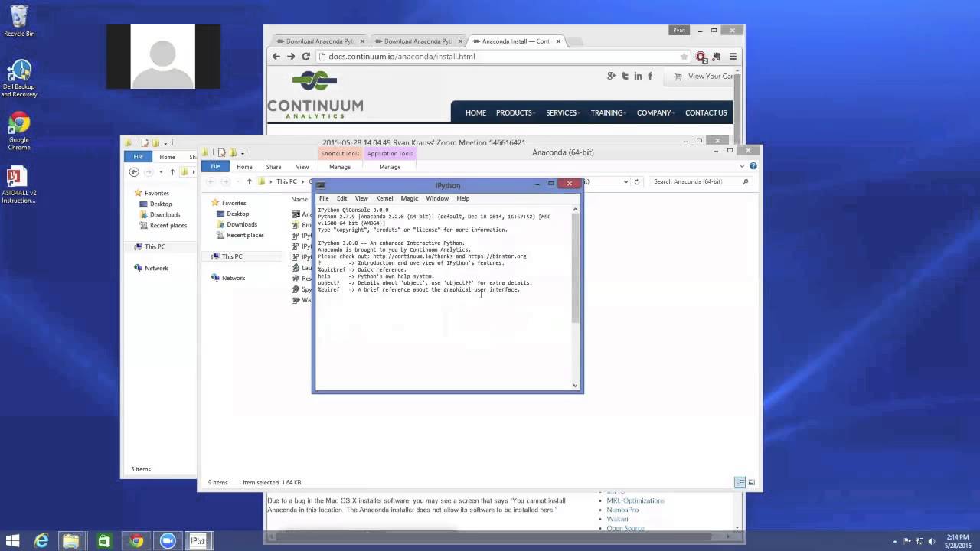Screen dimensions: 980x551
Task: Select Recent places in the Anaconda window sidebar
Action: tap(245, 235)
